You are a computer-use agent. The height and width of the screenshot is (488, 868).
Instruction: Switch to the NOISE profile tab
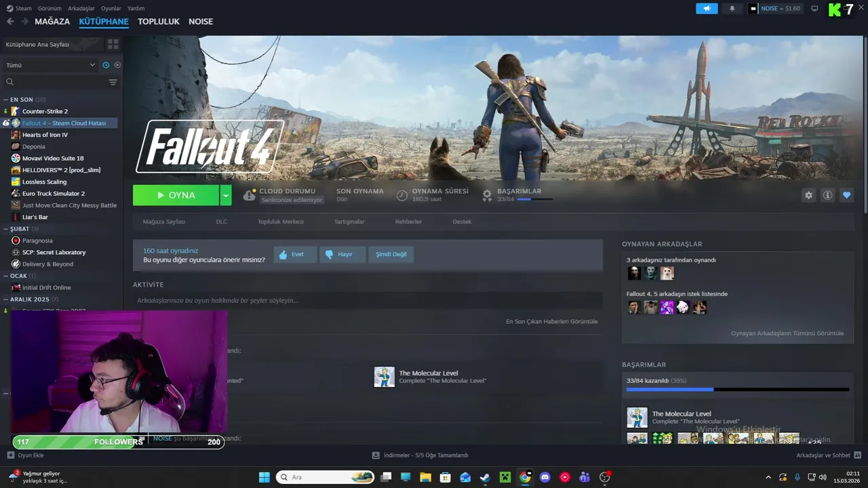pyautogui.click(x=201, y=22)
